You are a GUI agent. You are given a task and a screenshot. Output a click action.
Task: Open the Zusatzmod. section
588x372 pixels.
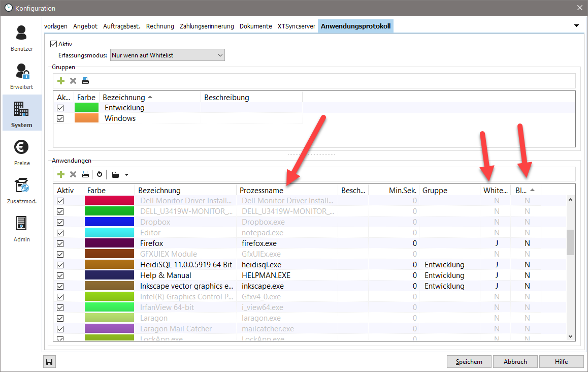coord(22,191)
